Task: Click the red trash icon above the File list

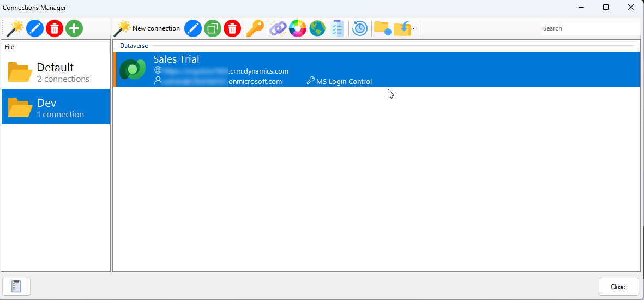Action: (55, 28)
